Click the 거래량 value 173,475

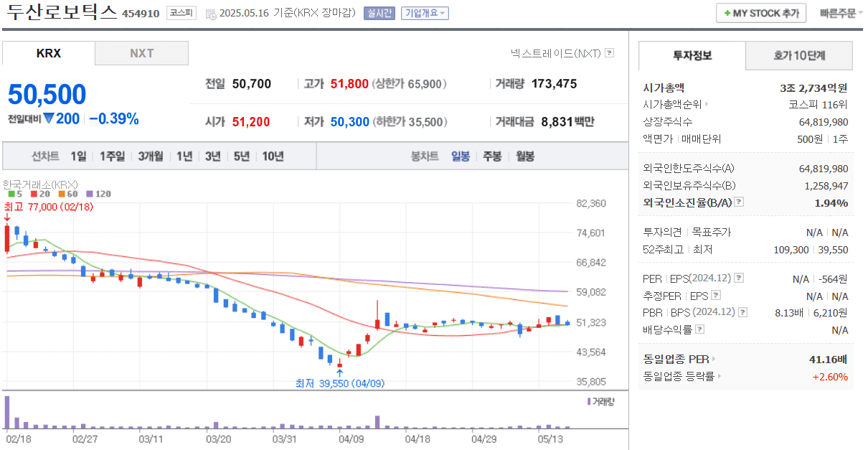[555, 84]
